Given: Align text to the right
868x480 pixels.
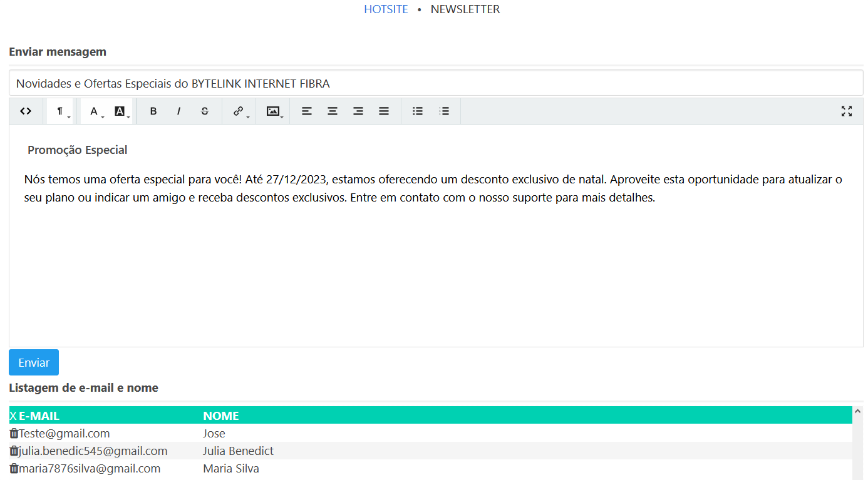Looking at the screenshot, I should [358, 111].
